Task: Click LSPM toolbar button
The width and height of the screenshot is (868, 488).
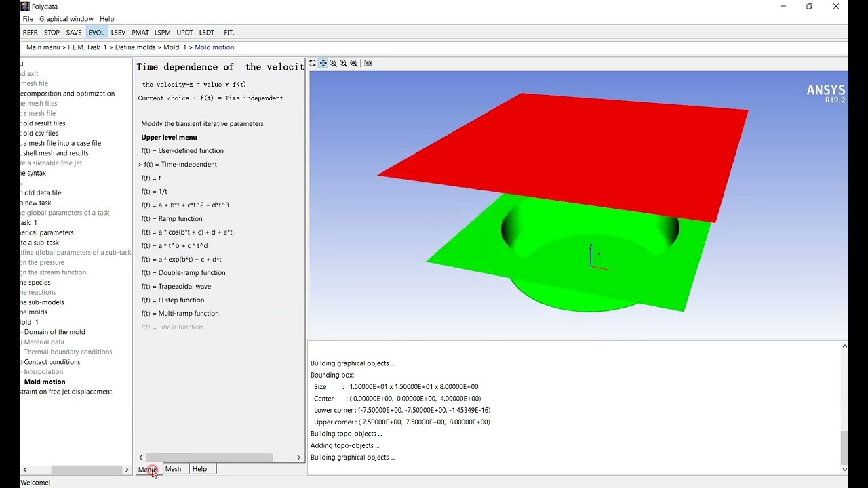Action: tap(163, 33)
